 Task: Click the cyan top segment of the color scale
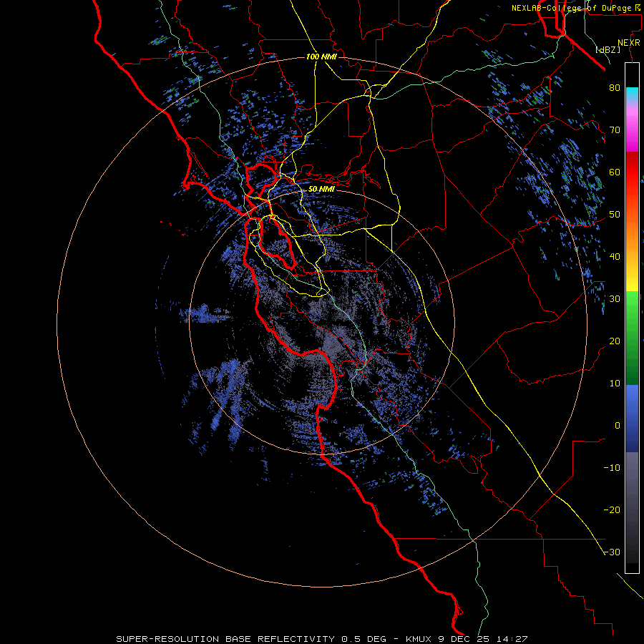pyautogui.click(x=632, y=92)
